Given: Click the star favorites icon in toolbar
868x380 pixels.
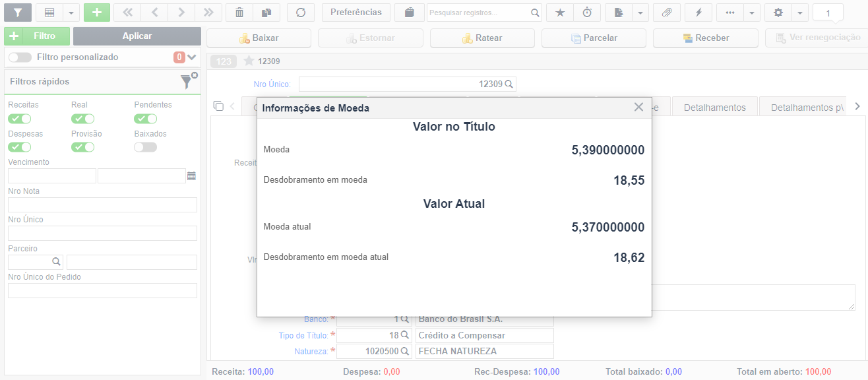Looking at the screenshot, I should coord(560,13).
